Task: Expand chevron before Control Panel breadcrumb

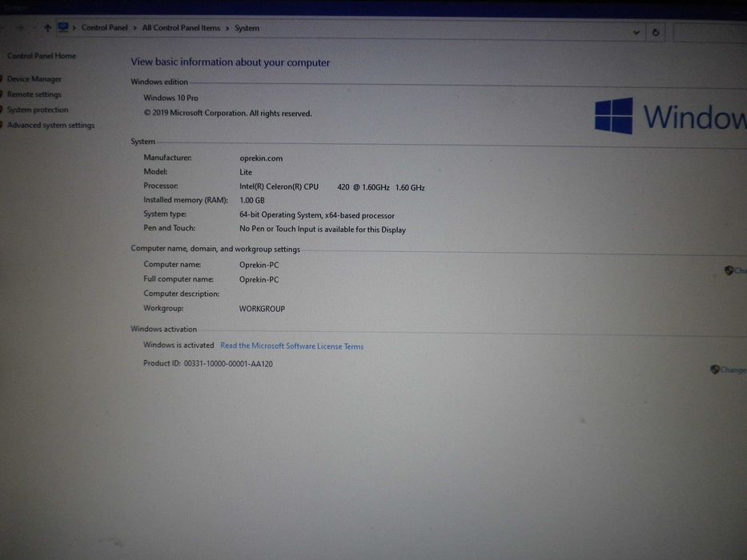Action: point(74,28)
